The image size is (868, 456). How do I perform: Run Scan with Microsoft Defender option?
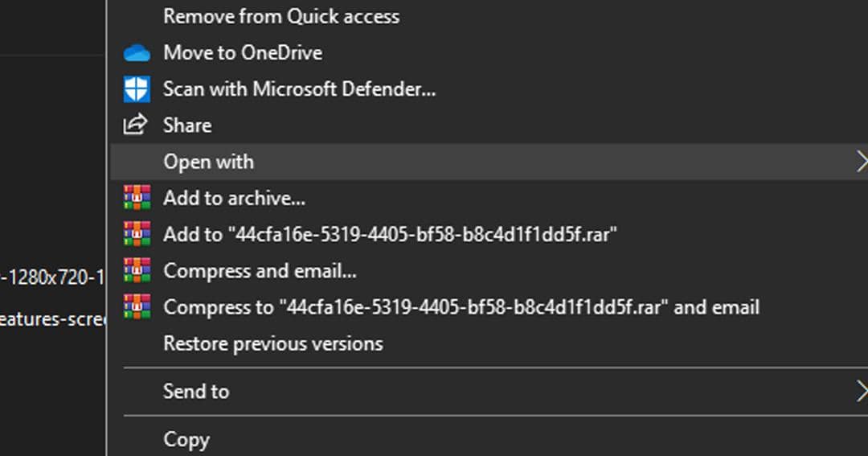coord(299,89)
